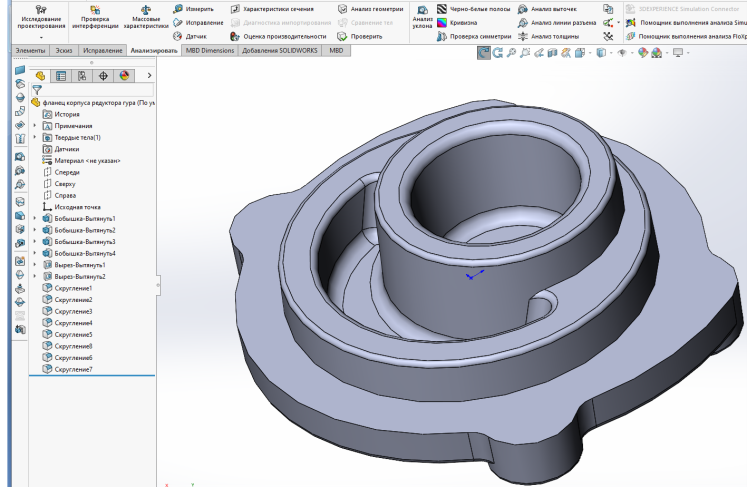747x487 pixels.
Task: Expand the Твердые тела(1) folder
Action: tap(35, 137)
